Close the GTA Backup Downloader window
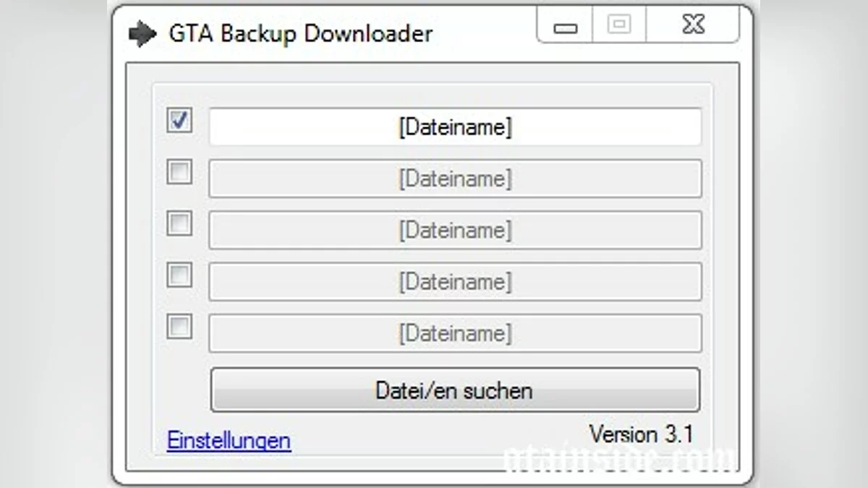The image size is (868, 488). [x=692, y=25]
